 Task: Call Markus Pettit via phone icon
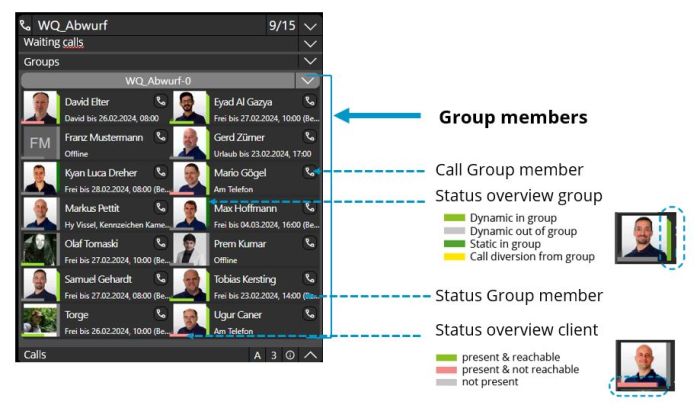click(x=161, y=208)
